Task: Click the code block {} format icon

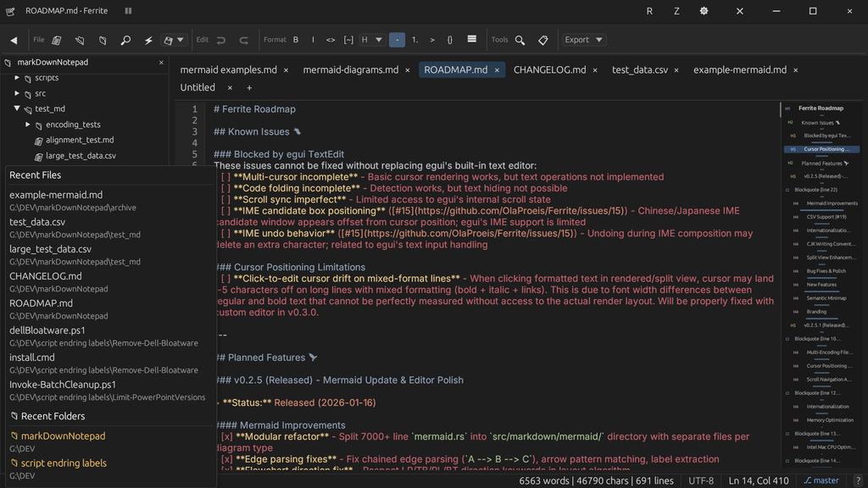Action: click(449, 40)
